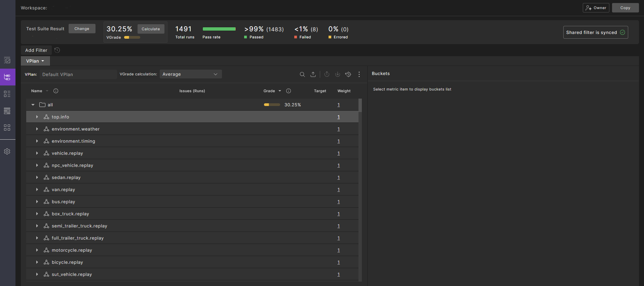
Task: Click the Calculate button
Action: [x=151, y=29]
